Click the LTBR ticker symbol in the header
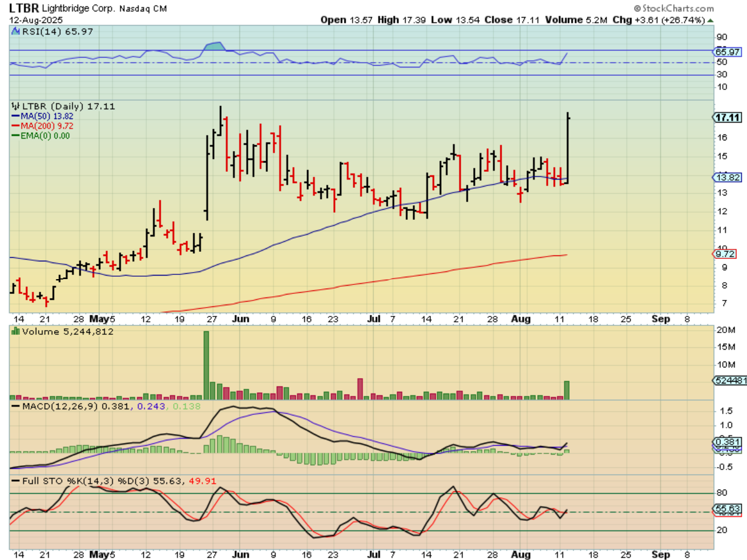The width and height of the screenshot is (747, 560). (24, 9)
